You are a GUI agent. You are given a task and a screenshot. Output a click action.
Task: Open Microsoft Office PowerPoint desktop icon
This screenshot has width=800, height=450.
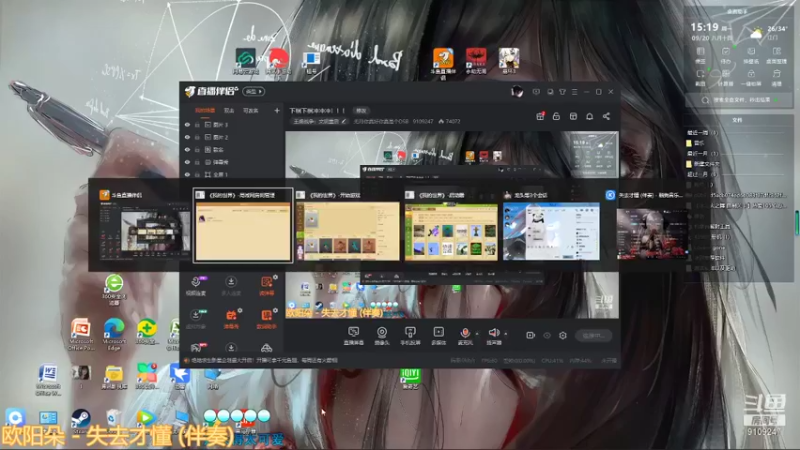coord(81,334)
